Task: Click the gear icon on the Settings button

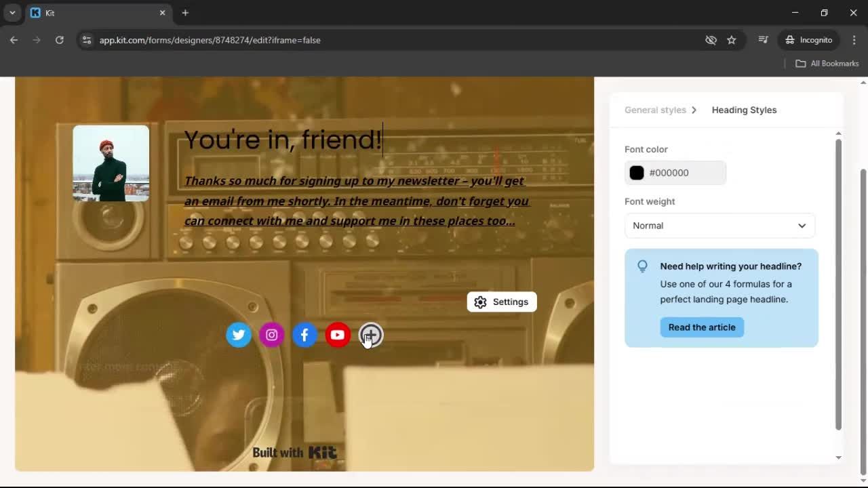Action: (x=480, y=302)
